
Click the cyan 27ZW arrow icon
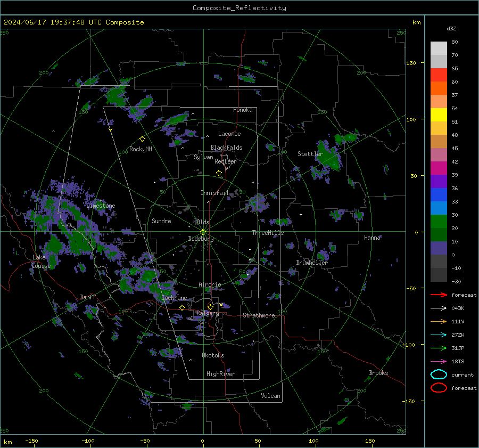tap(439, 335)
